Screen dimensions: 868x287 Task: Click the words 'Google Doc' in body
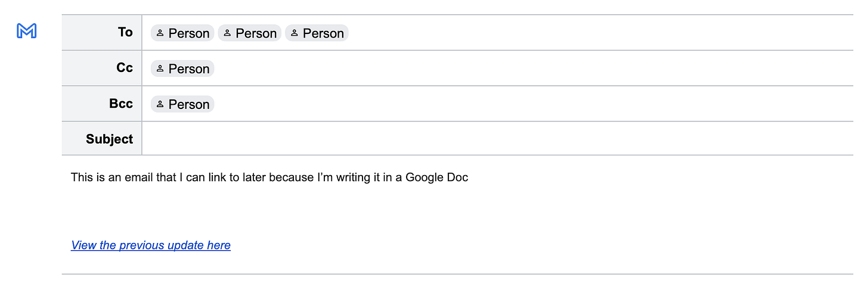[x=437, y=177]
